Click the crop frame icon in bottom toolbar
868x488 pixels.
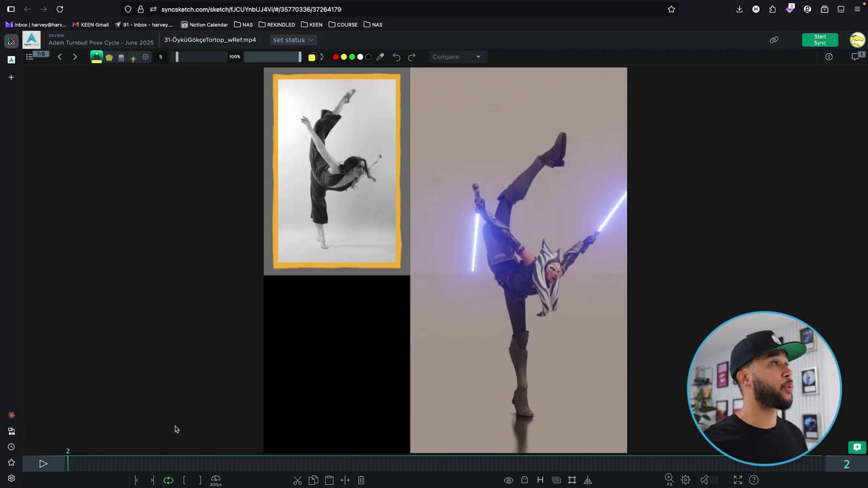pos(572,480)
